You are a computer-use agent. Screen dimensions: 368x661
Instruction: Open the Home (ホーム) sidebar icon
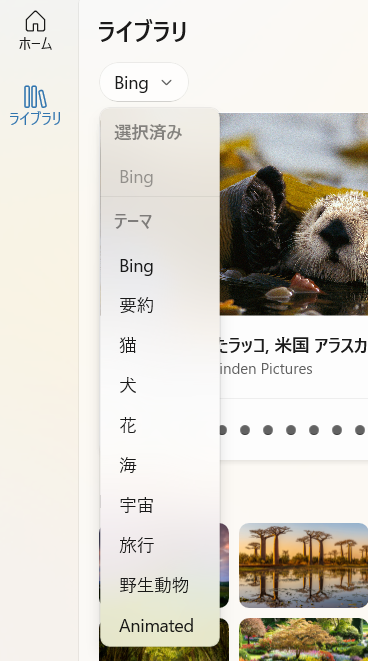35,30
